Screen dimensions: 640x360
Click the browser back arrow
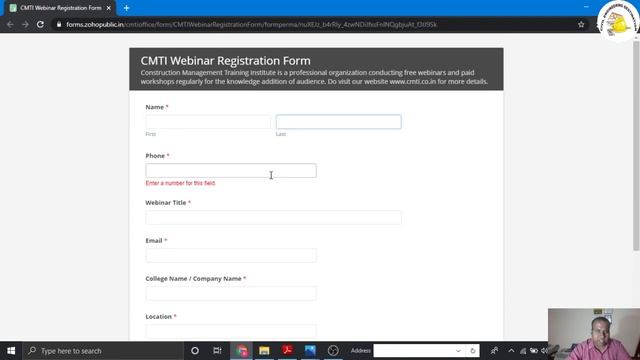click(10, 24)
